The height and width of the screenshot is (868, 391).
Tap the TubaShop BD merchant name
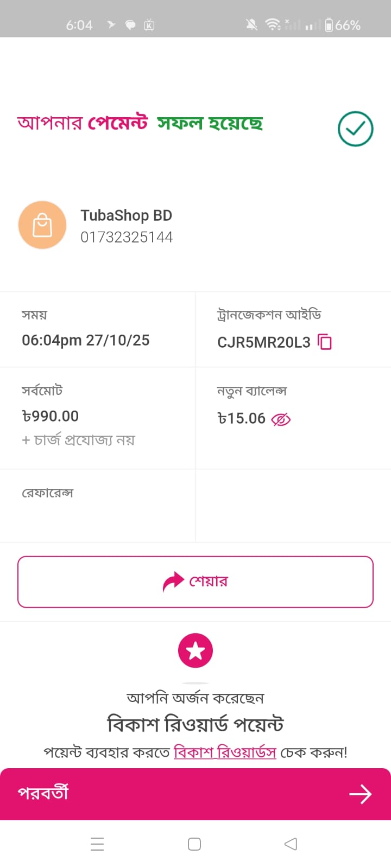[127, 215]
